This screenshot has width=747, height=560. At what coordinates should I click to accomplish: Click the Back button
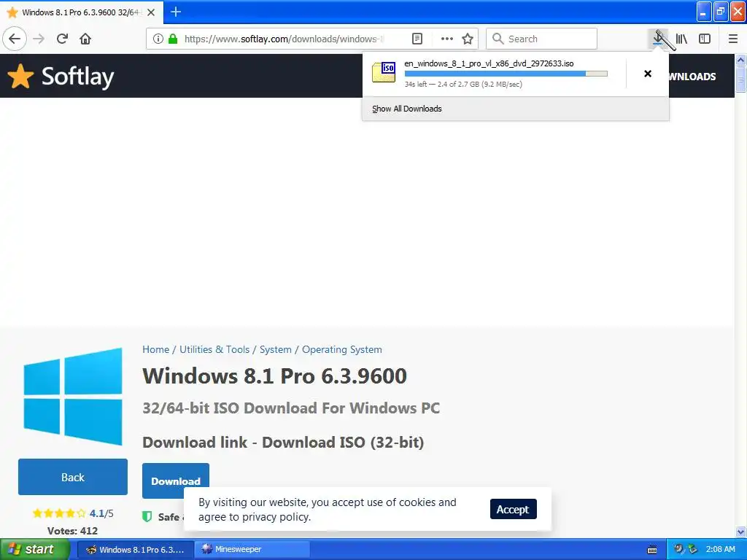point(73,477)
